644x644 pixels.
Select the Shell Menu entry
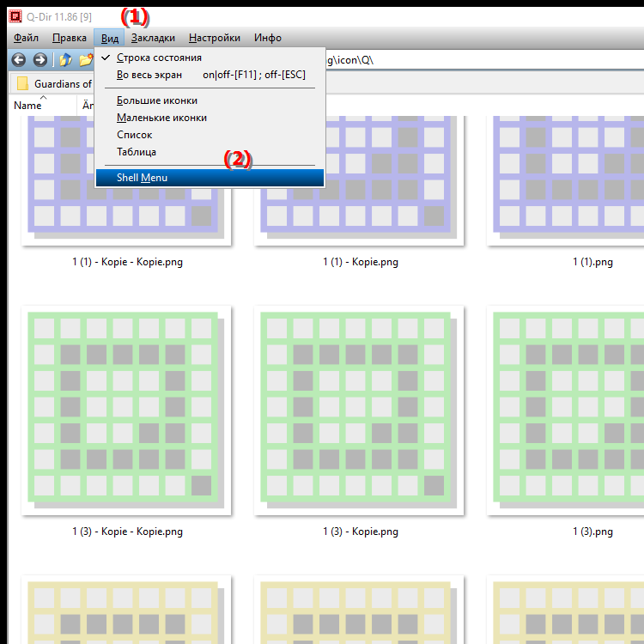coord(210,178)
